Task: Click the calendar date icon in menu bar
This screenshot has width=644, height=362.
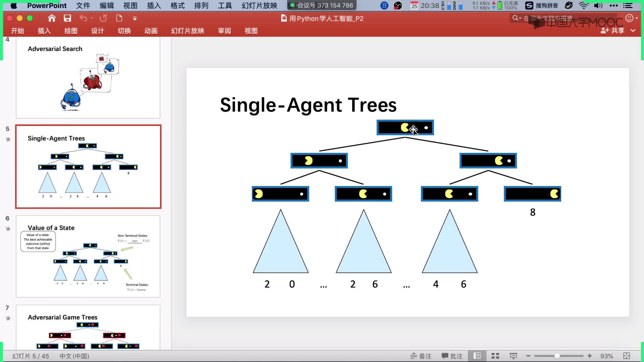Action: [414, 6]
